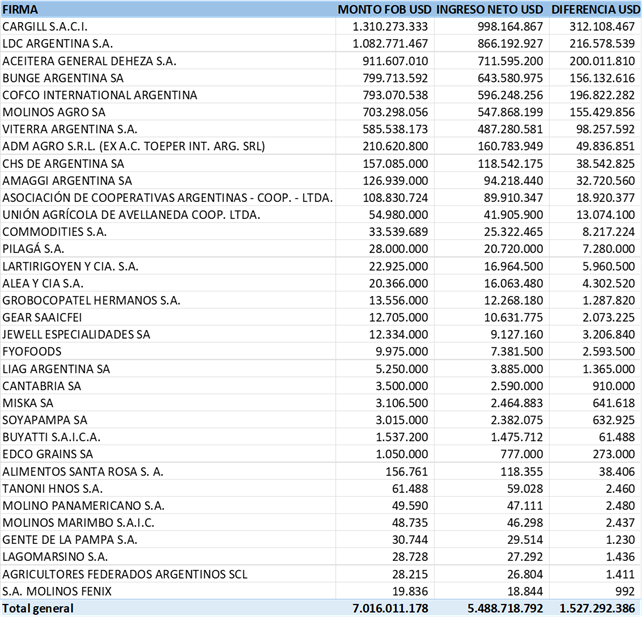Viewport: 642px width, 617px height.
Task: Click the MONTO FOB USD header
Action: click(385, 9)
